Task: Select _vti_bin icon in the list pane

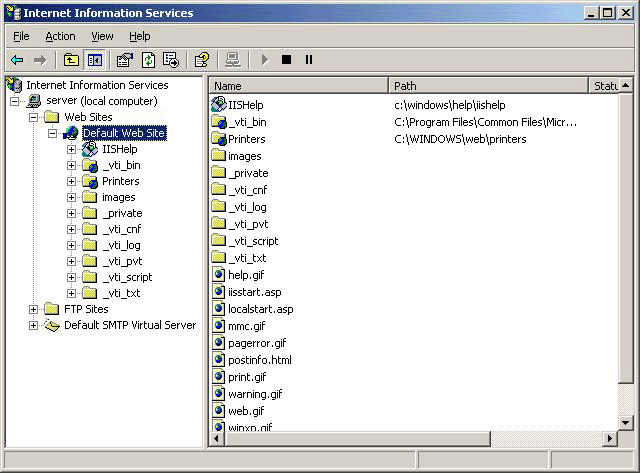Action: coord(219,122)
